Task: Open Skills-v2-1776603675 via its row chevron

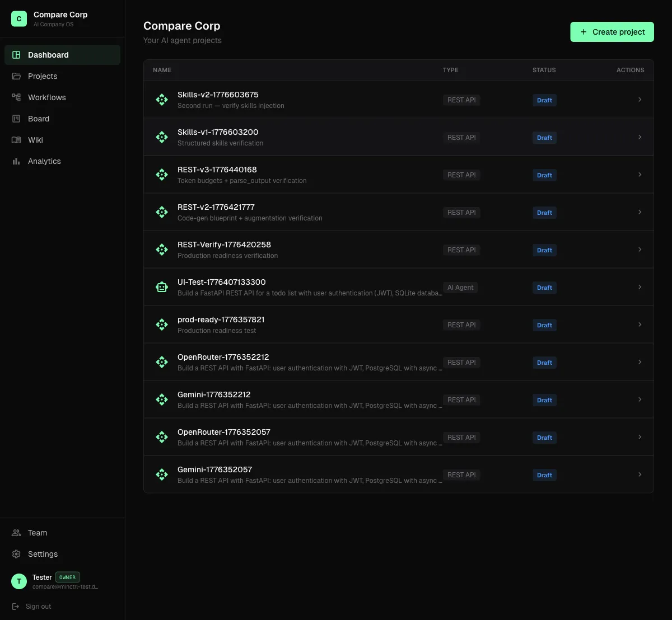Action: pyautogui.click(x=640, y=100)
